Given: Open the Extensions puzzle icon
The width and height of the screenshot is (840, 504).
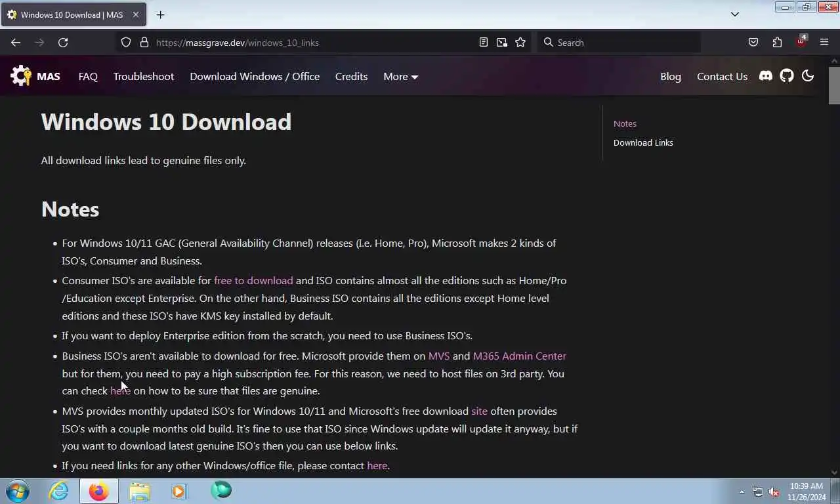Looking at the screenshot, I should coord(777,43).
